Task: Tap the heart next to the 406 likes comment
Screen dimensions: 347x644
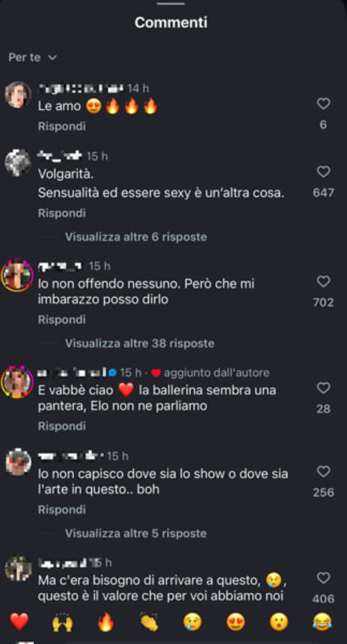Action: [x=323, y=578]
